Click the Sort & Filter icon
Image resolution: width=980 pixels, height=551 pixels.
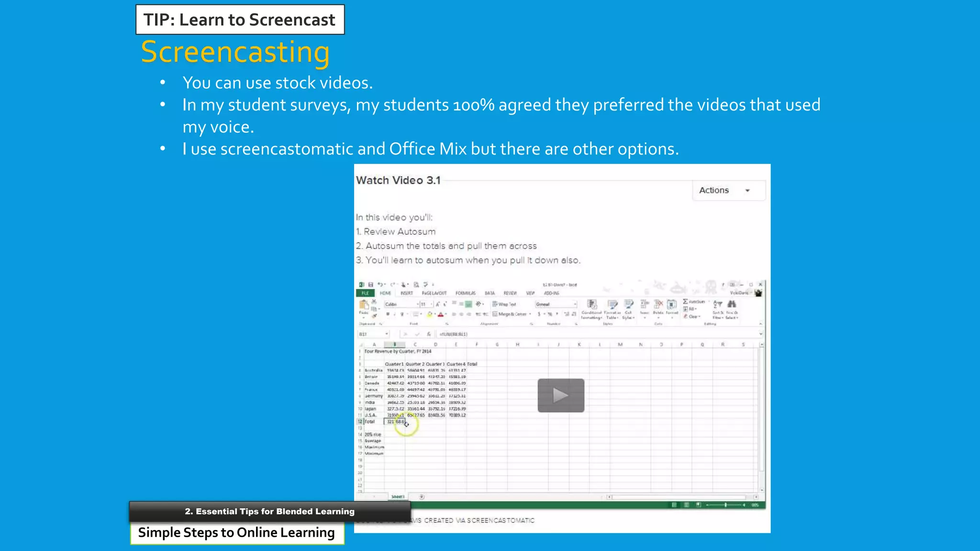coord(717,305)
